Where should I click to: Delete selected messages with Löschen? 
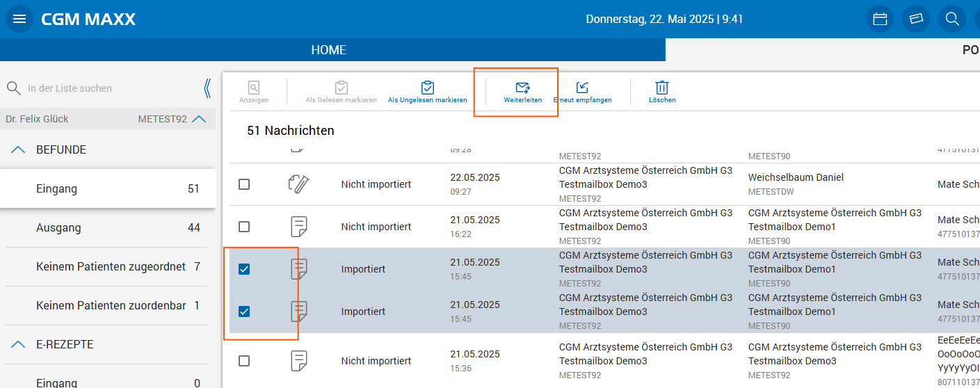(662, 92)
